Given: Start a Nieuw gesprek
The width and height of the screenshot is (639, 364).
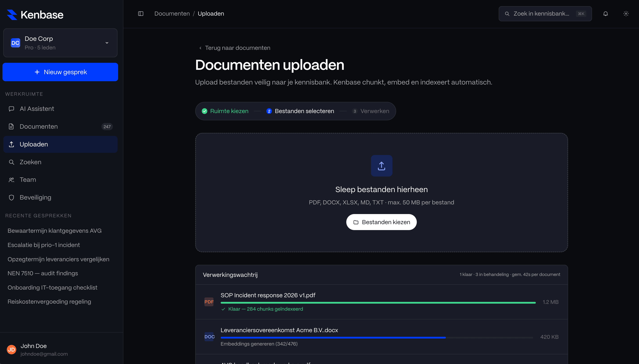Looking at the screenshot, I should click(60, 72).
